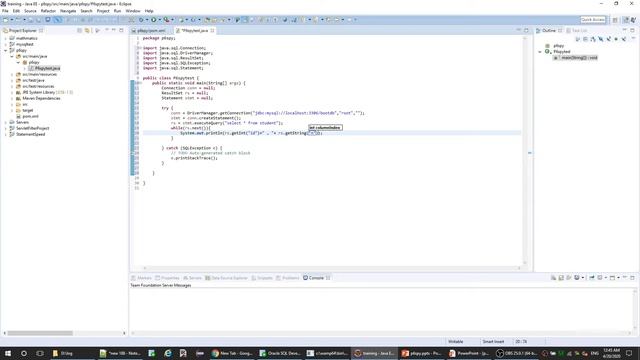Maximize the Outline panel

(x=633, y=30)
